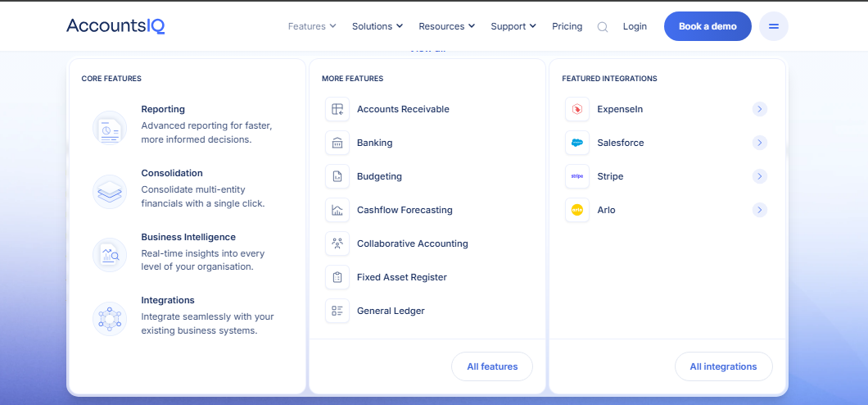Click the arrow next to Arlo
Image resolution: width=868 pixels, height=405 pixels.
(x=760, y=210)
